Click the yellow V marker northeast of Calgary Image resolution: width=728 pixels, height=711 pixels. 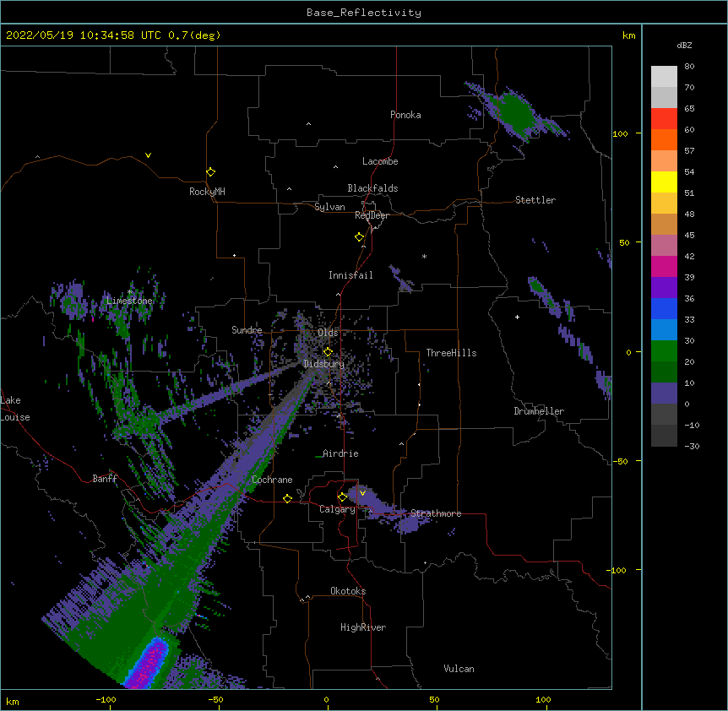pyautogui.click(x=362, y=493)
